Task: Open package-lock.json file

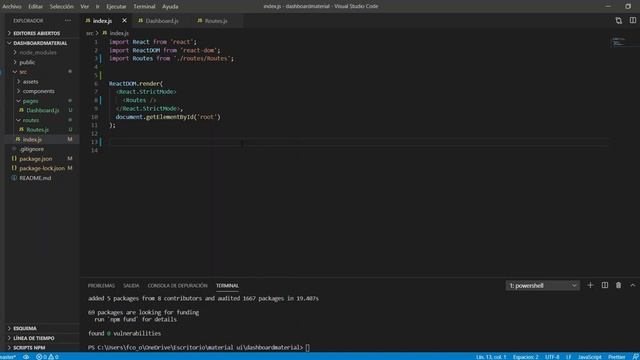Action: coord(42,168)
